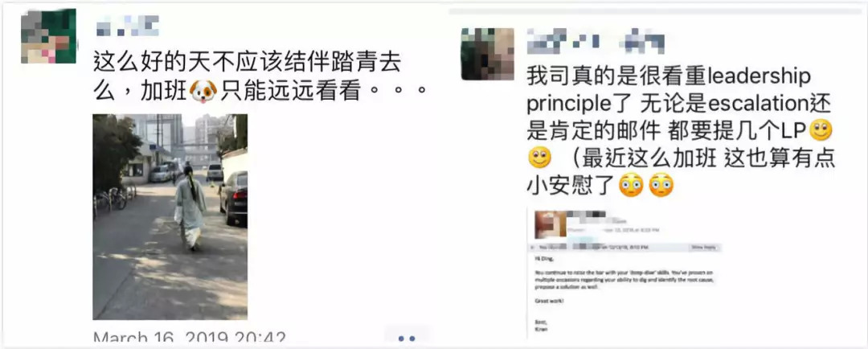Click the gray bar above the right post
The image size is (868, 349).
click(656, 10)
